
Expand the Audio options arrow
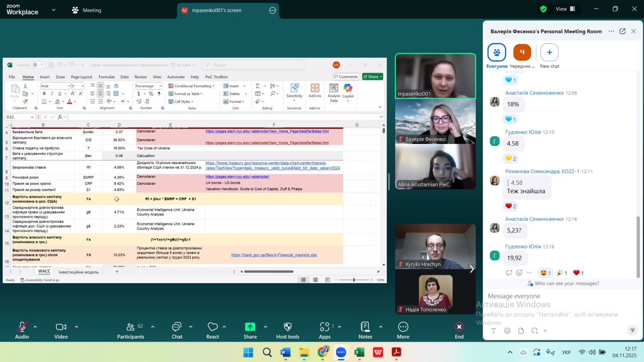point(35,327)
